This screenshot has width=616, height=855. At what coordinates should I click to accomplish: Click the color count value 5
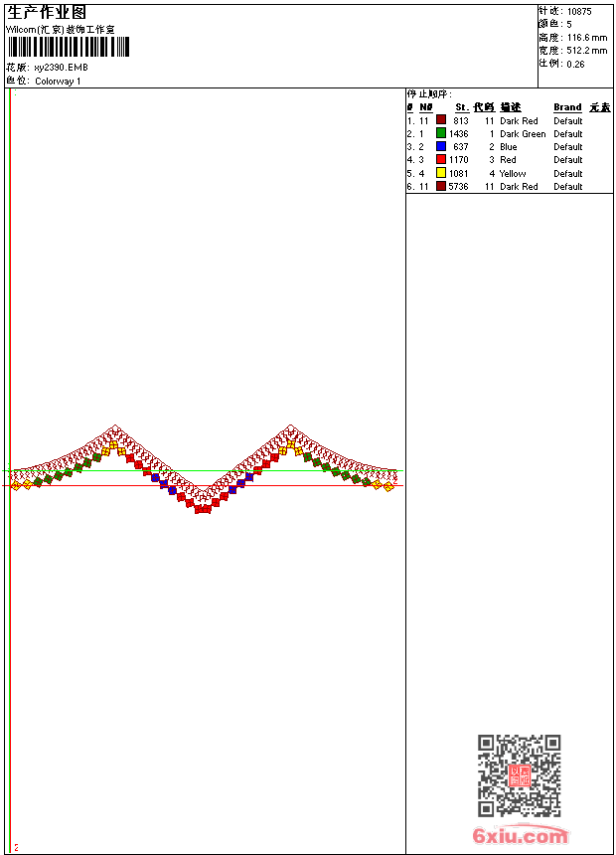coord(569,25)
